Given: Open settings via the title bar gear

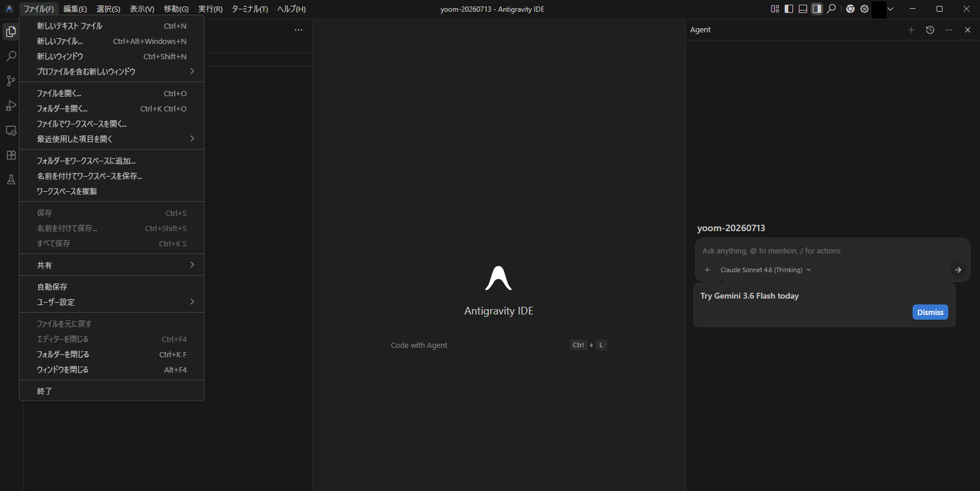Looking at the screenshot, I should [864, 9].
